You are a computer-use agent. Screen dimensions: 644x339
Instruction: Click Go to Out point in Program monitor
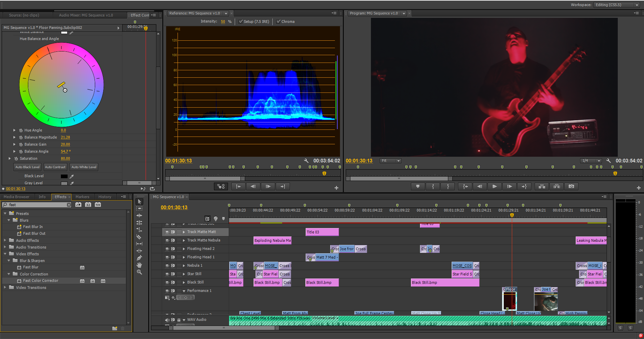pos(524,186)
